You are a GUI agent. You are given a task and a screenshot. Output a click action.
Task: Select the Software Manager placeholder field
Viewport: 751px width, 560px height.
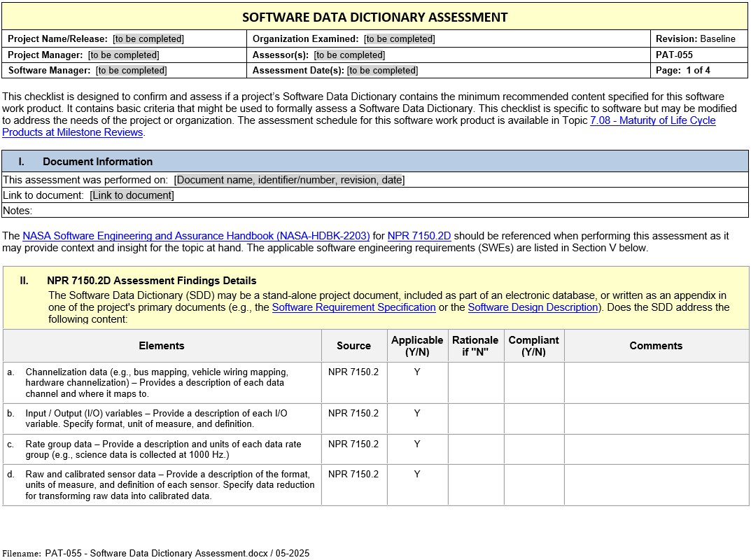[x=132, y=70]
